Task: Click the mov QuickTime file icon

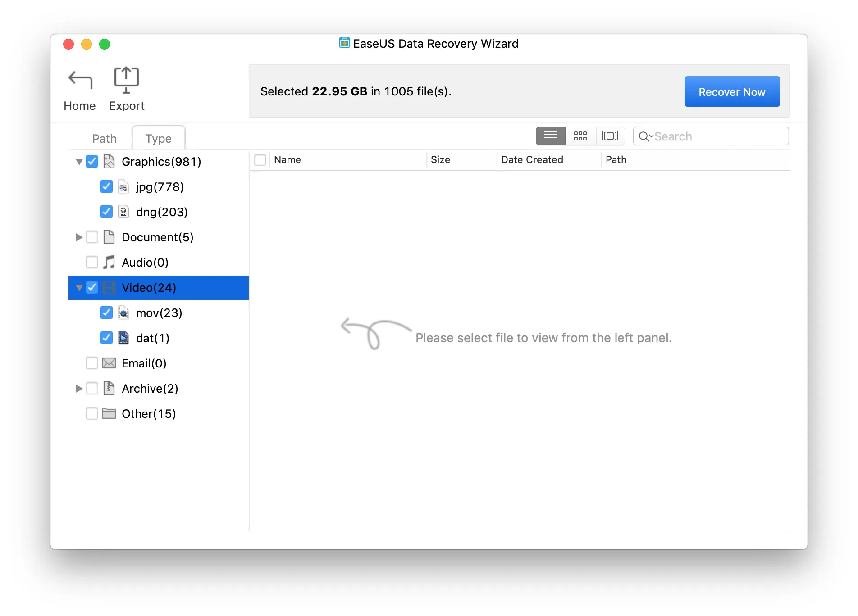Action: 123,313
